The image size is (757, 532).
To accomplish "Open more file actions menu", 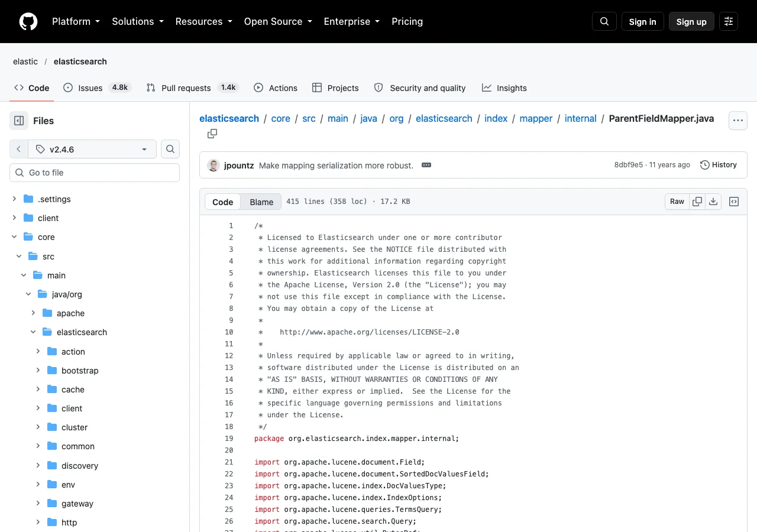I will point(738,121).
